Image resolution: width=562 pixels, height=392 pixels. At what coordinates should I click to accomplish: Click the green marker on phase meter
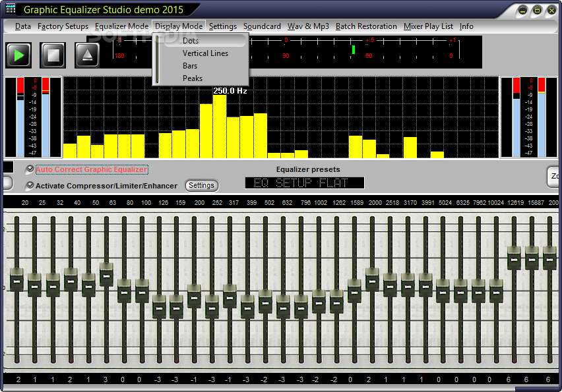click(354, 49)
